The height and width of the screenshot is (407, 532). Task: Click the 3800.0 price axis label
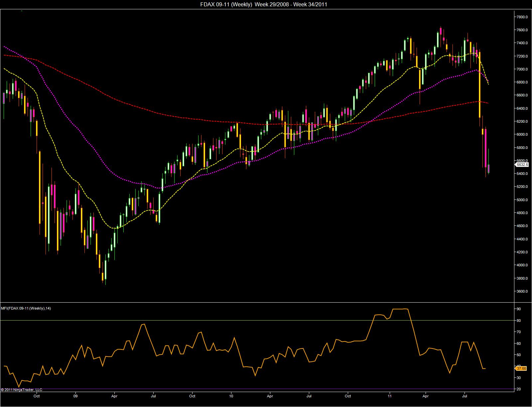tap(522, 278)
